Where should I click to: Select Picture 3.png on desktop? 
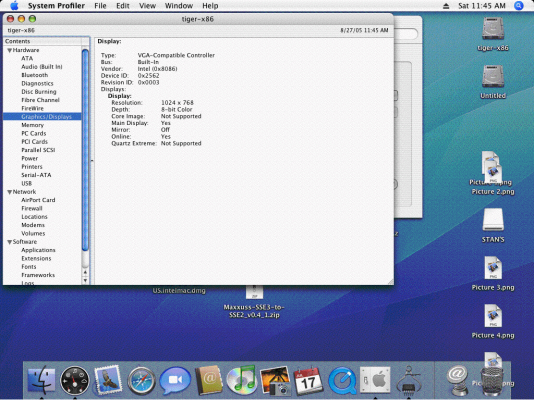493,268
